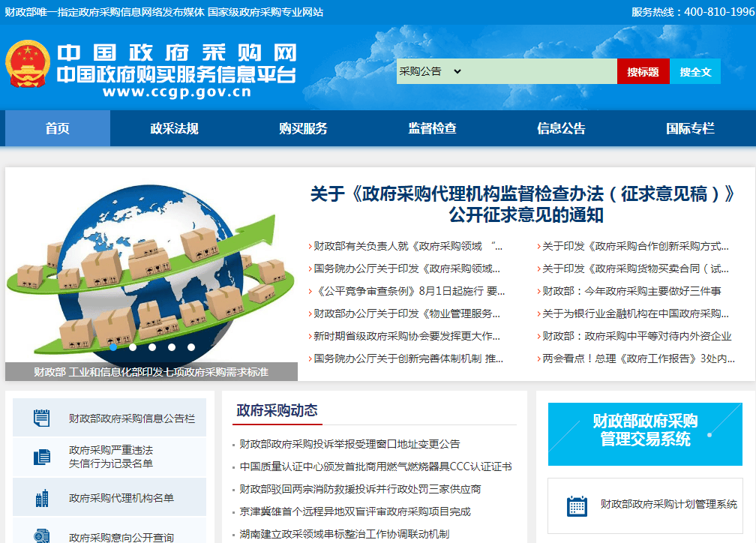Click the 财政部政府采购管理交易系统 banner

[645, 434]
